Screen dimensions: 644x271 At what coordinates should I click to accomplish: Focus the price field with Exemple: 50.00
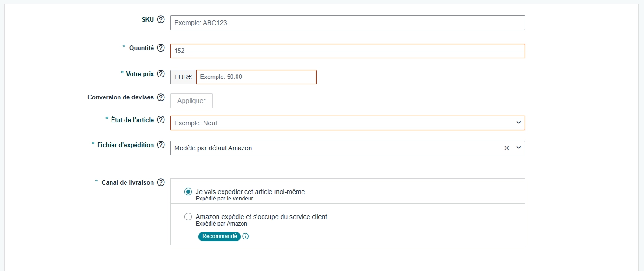tap(256, 77)
